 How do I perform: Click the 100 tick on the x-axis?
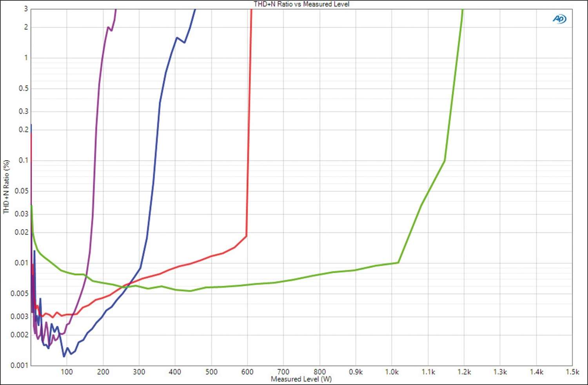tap(67, 372)
